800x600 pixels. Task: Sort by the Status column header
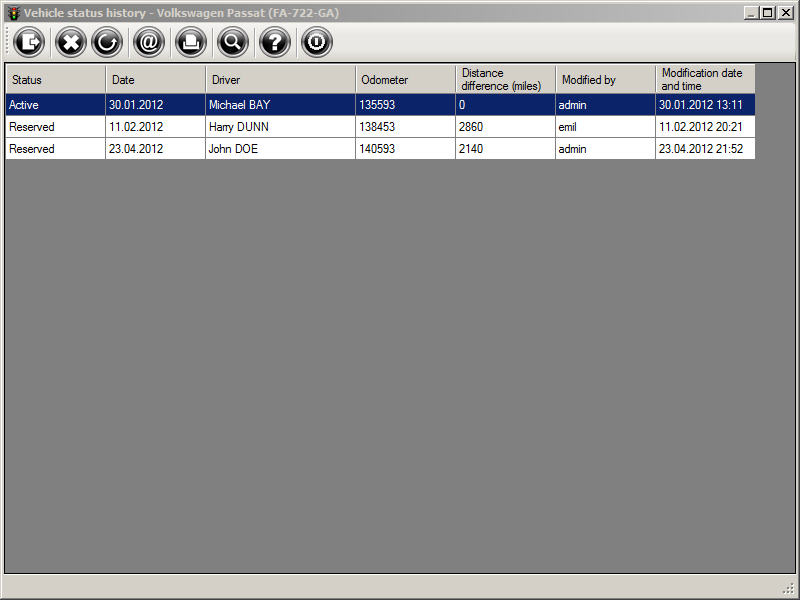pyautogui.click(x=55, y=79)
